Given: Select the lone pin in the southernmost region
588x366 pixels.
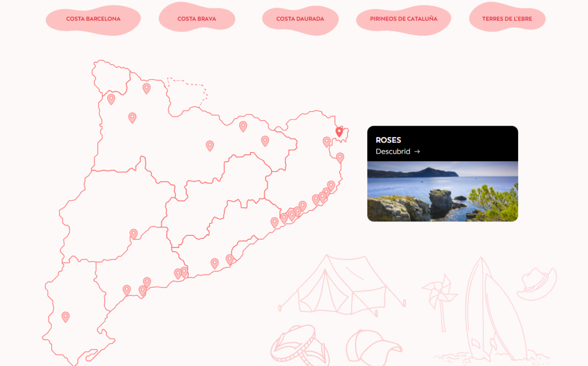Looking at the screenshot, I should [66, 317].
